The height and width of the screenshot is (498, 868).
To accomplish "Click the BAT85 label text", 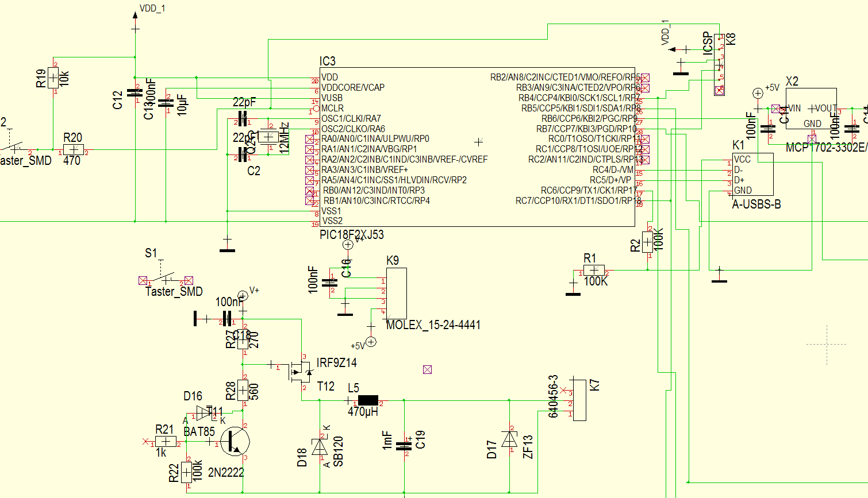I will pyautogui.click(x=199, y=431).
